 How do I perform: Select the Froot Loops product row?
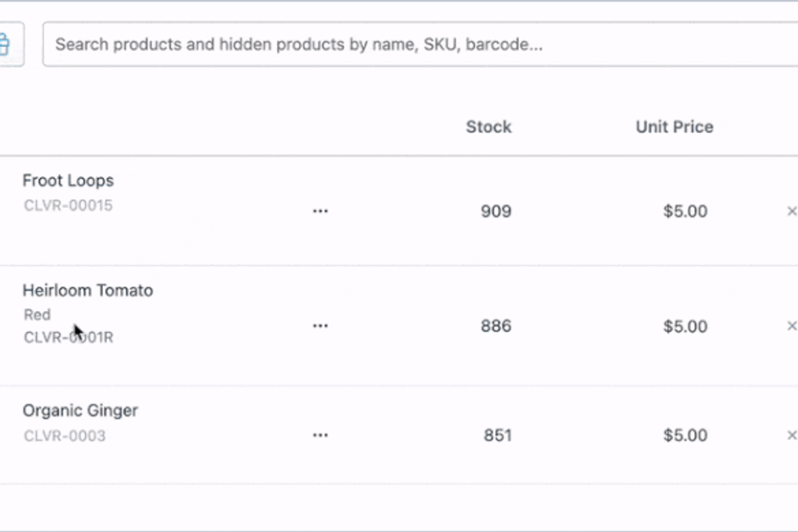click(68, 180)
